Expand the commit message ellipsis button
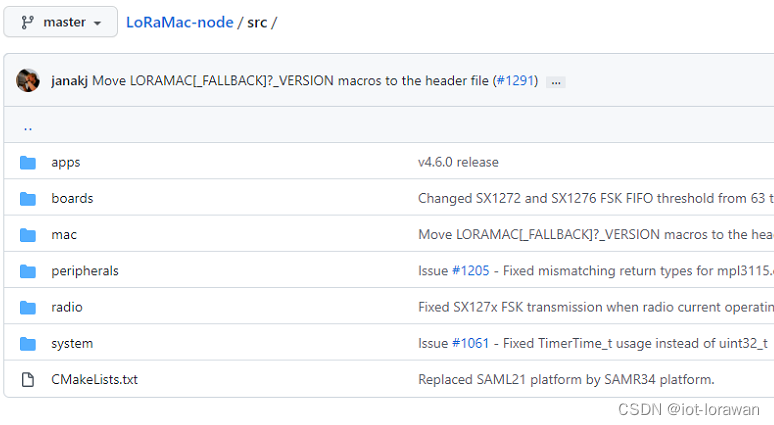The width and height of the screenshot is (774, 425). (556, 82)
